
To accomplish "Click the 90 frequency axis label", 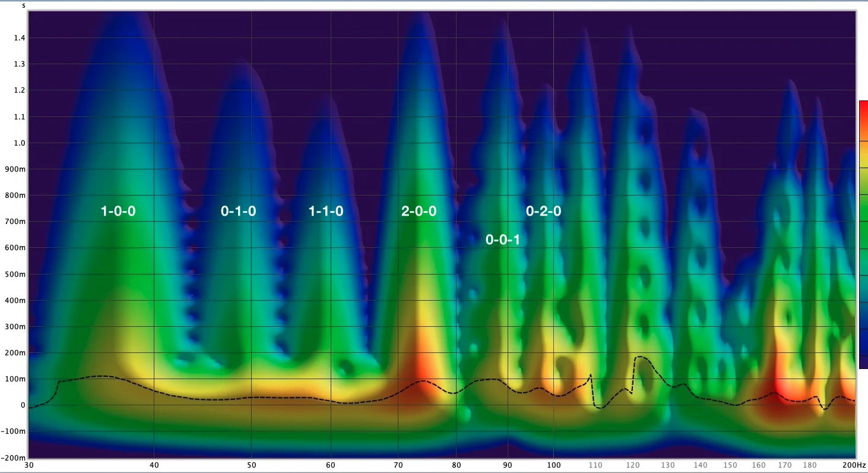I will (x=508, y=465).
